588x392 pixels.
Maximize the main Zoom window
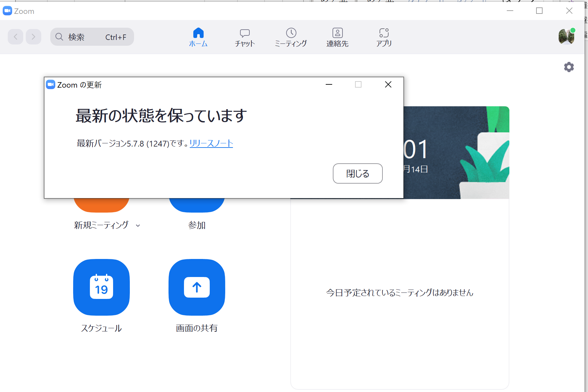point(539,11)
